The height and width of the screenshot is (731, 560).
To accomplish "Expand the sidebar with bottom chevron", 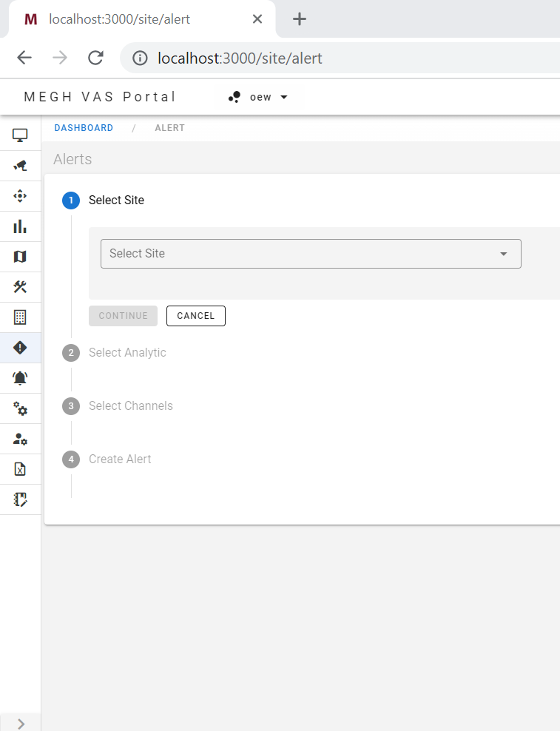I will point(21,723).
